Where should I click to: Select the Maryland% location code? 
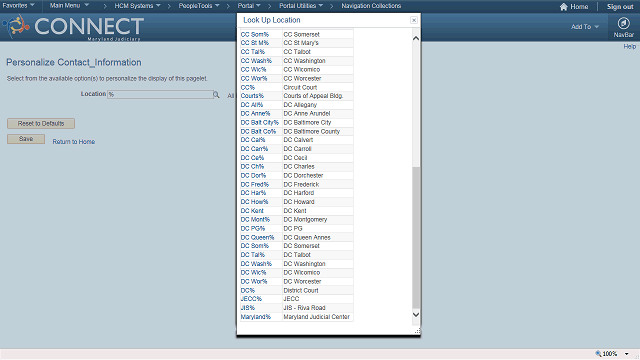[256, 317]
